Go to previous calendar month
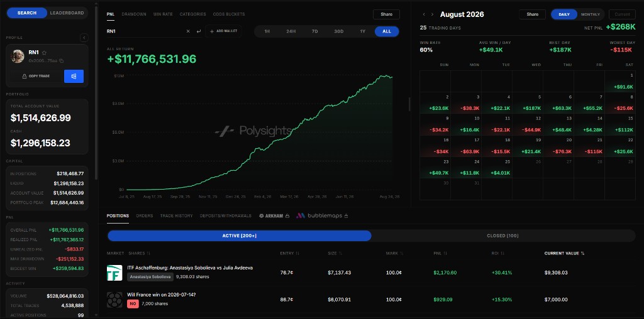 point(424,14)
